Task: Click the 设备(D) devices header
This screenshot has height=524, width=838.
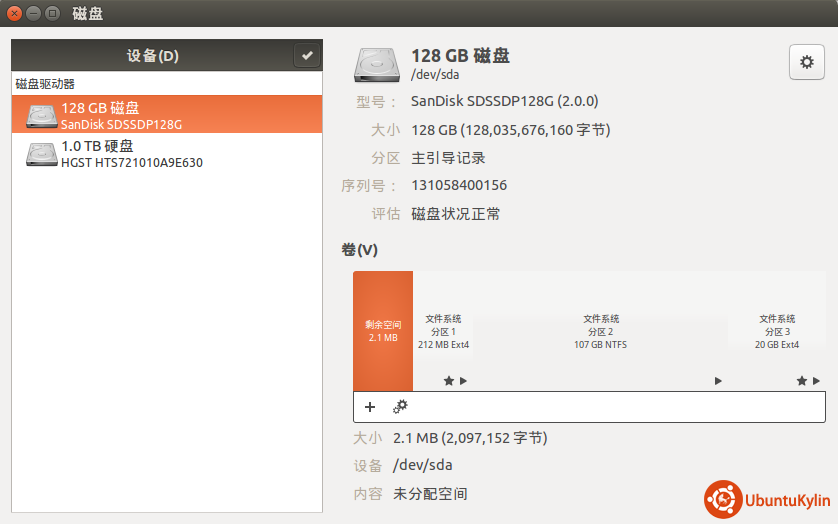Action: (x=152, y=56)
